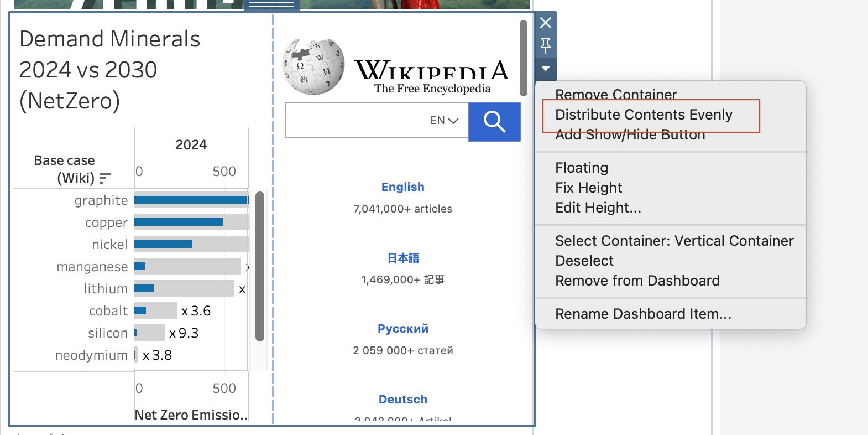Toggle the Fix Height option
This screenshot has height=435, width=868.
589,188
